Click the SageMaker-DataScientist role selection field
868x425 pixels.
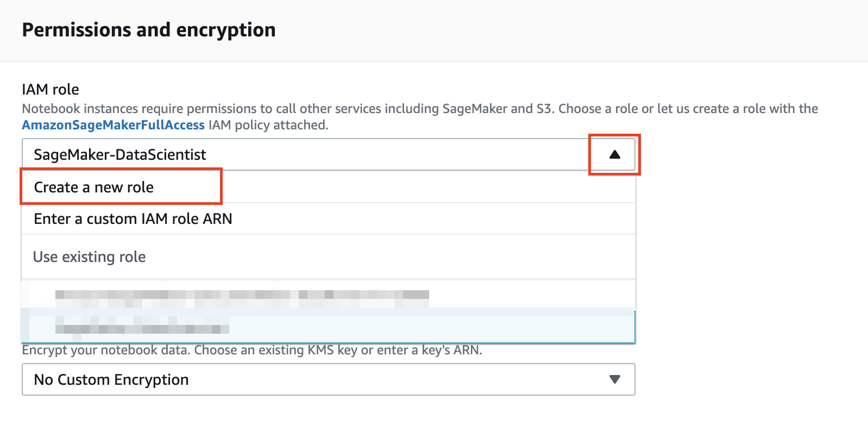click(304, 155)
